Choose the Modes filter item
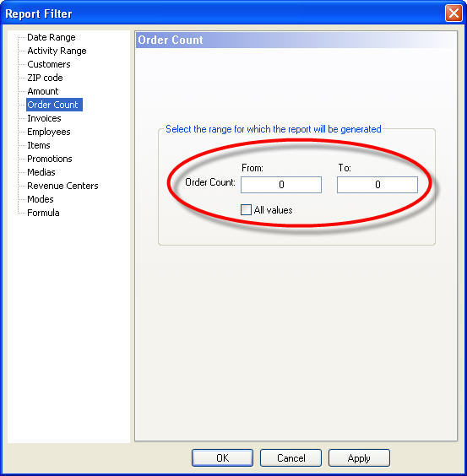 (x=40, y=199)
